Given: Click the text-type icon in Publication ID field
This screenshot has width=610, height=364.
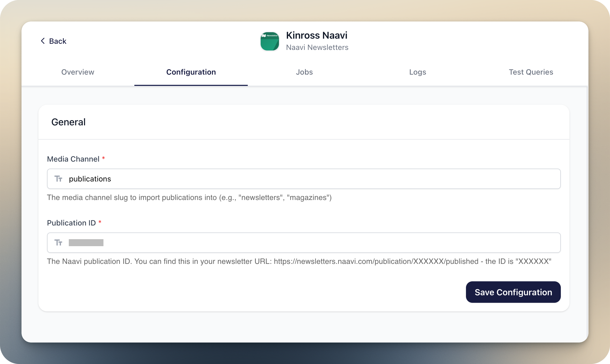Looking at the screenshot, I should (x=59, y=242).
